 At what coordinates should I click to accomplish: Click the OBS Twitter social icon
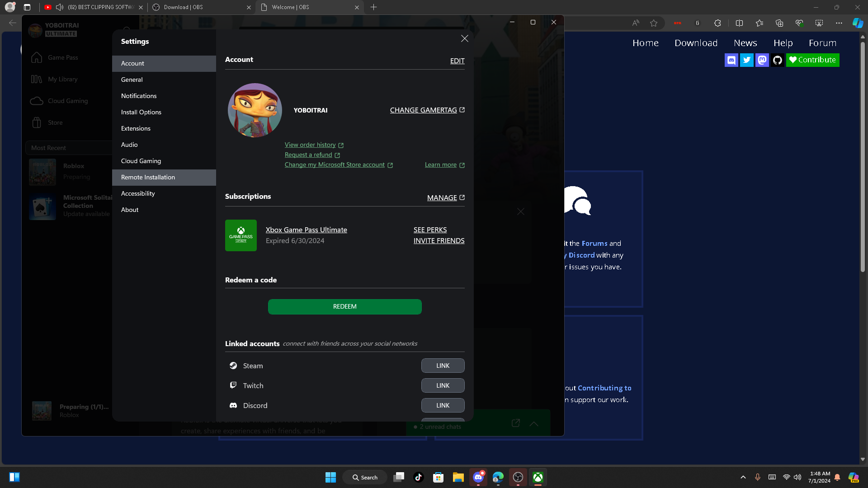coord(747,60)
